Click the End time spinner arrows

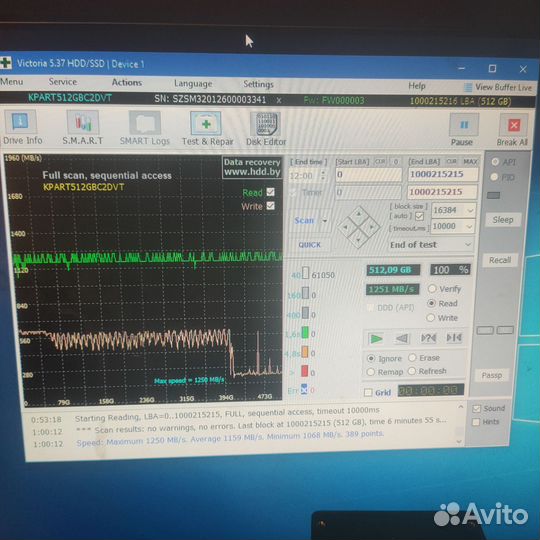[323, 175]
